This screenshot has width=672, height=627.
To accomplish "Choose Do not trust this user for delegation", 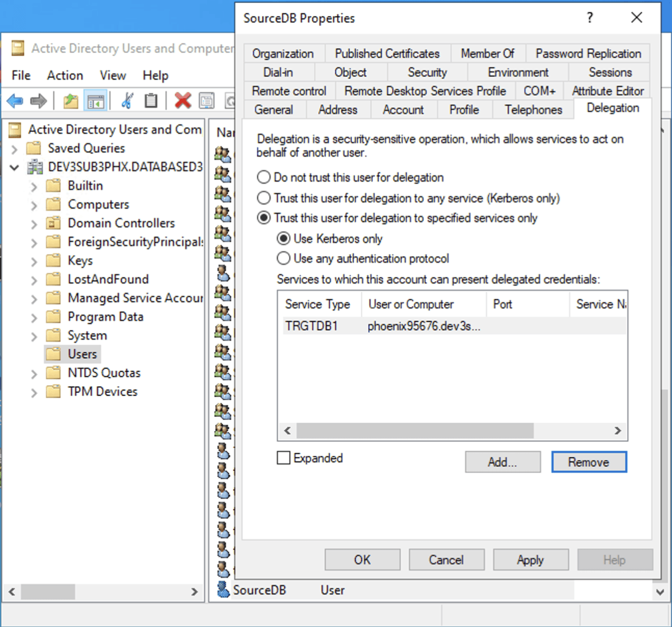I will [264, 177].
